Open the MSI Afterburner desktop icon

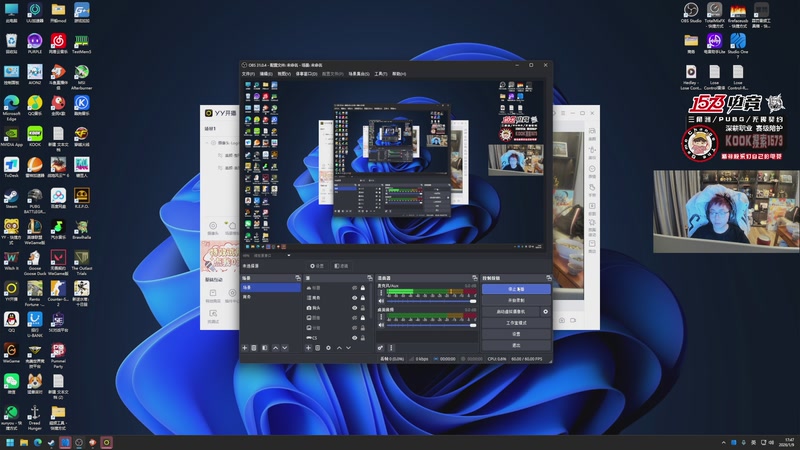[x=82, y=77]
